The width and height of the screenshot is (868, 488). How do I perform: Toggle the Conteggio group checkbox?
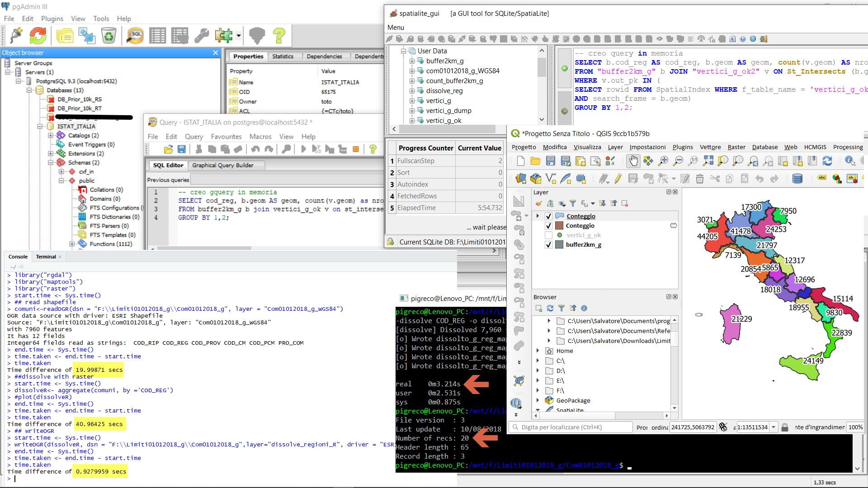[548, 216]
